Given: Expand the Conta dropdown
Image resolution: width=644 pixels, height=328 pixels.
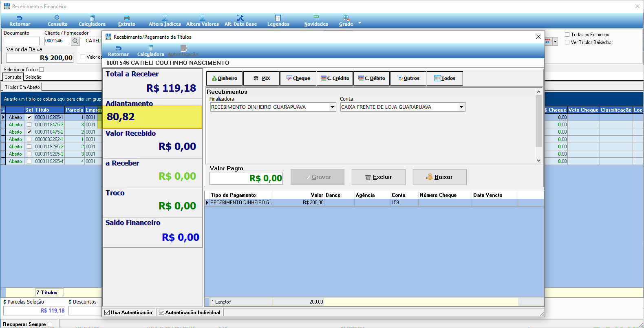Looking at the screenshot, I should [461, 107].
